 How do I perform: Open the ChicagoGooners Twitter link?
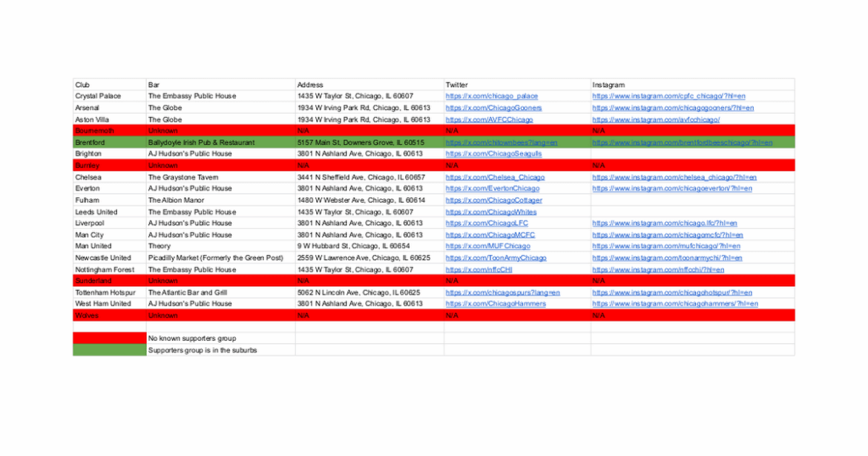(493, 107)
